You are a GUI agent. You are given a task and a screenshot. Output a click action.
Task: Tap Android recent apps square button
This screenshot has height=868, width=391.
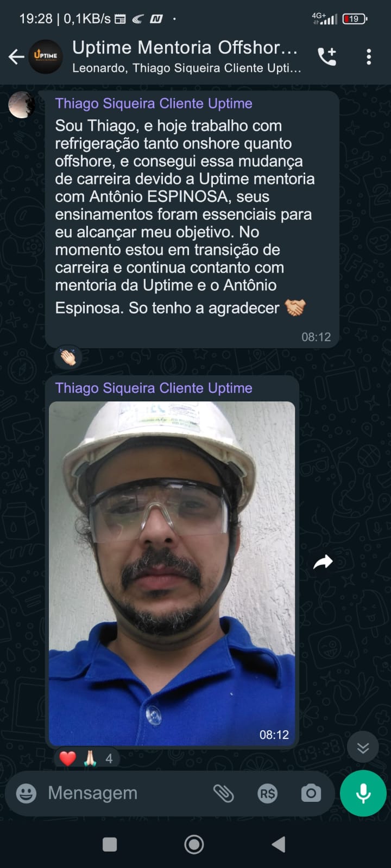point(110,844)
